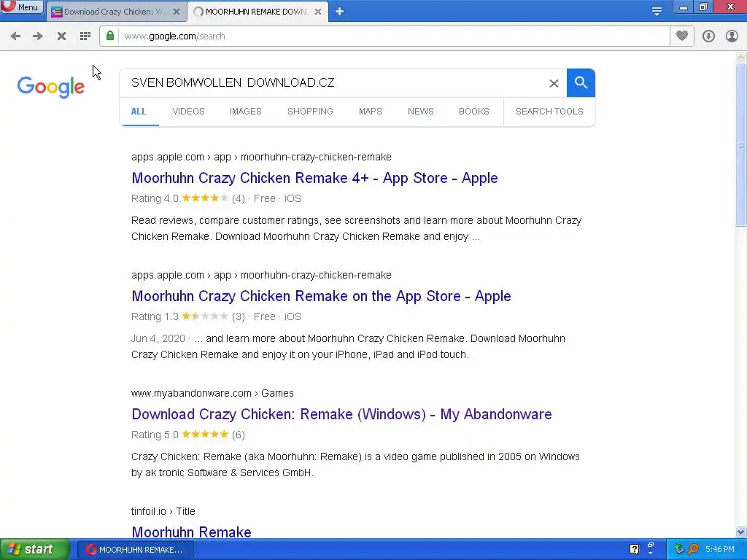
Task: Clear the search query with X icon
Action: (554, 83)
